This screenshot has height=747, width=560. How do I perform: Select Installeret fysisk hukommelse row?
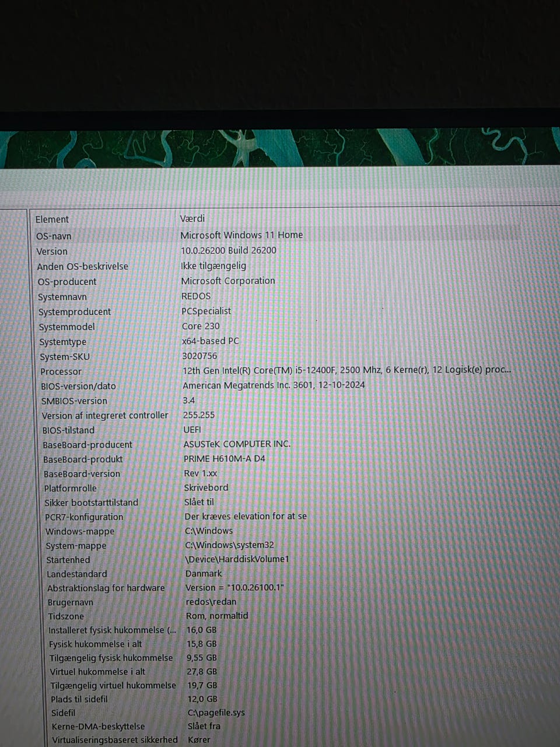112,630
